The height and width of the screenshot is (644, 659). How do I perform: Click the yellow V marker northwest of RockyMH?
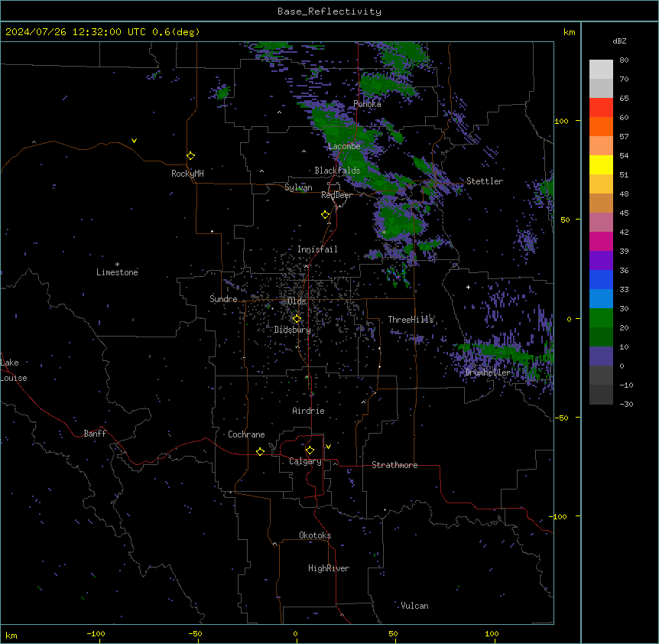(134, 141)
